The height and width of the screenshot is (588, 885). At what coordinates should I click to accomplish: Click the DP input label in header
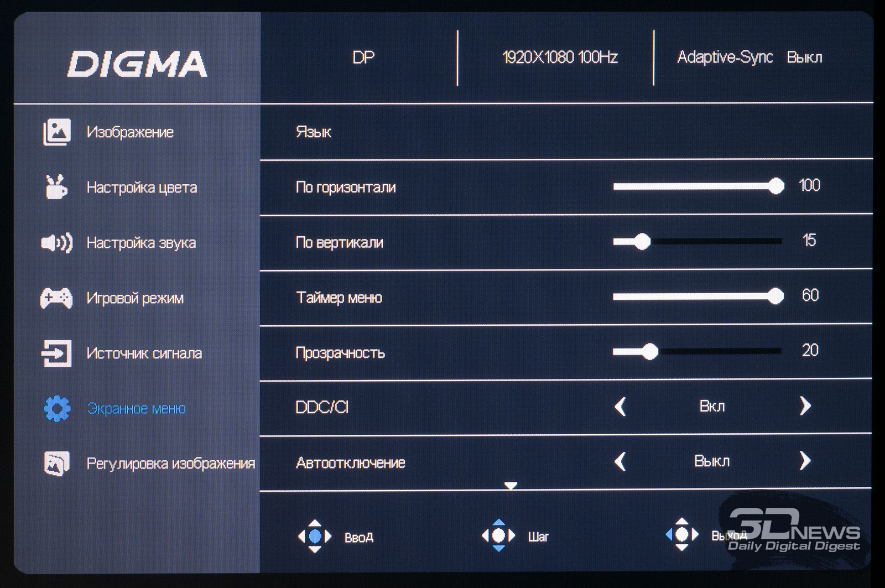pyautogui.click(x=363, y=57)
